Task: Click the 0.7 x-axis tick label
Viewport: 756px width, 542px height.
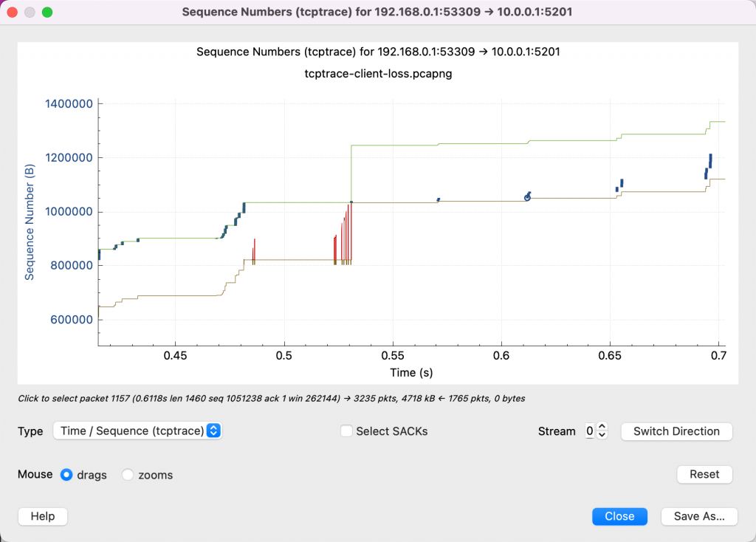Action: (x=718, y=356)
